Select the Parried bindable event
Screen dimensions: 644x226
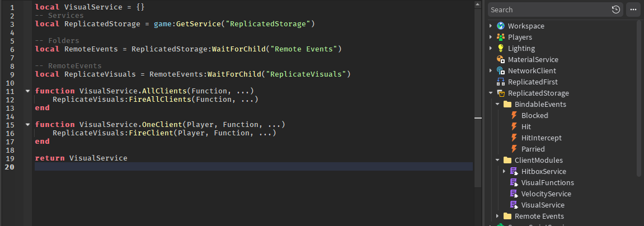click(x=533, y=149)
